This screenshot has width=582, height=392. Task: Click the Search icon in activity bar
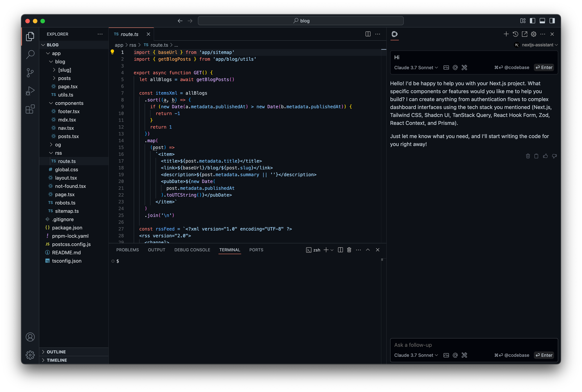tap(30, 54)
